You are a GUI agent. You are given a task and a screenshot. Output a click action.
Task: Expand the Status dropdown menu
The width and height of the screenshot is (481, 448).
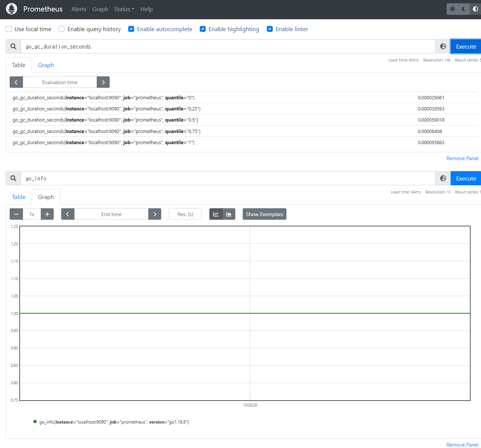pyautogui.click(x=124, y=9)
